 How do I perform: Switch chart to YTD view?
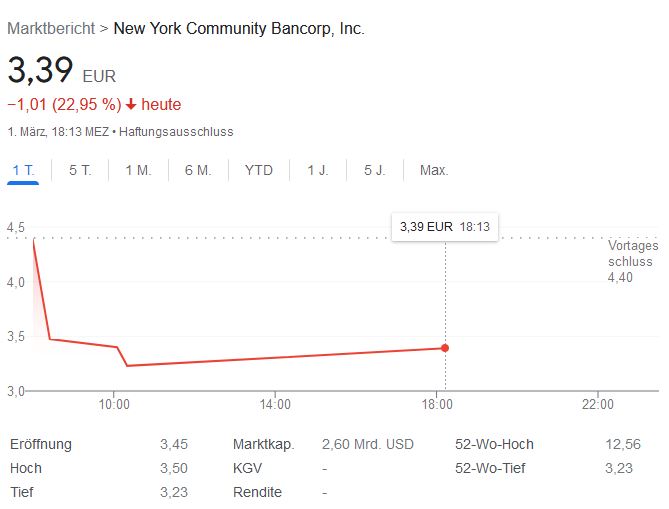[258, 170]
